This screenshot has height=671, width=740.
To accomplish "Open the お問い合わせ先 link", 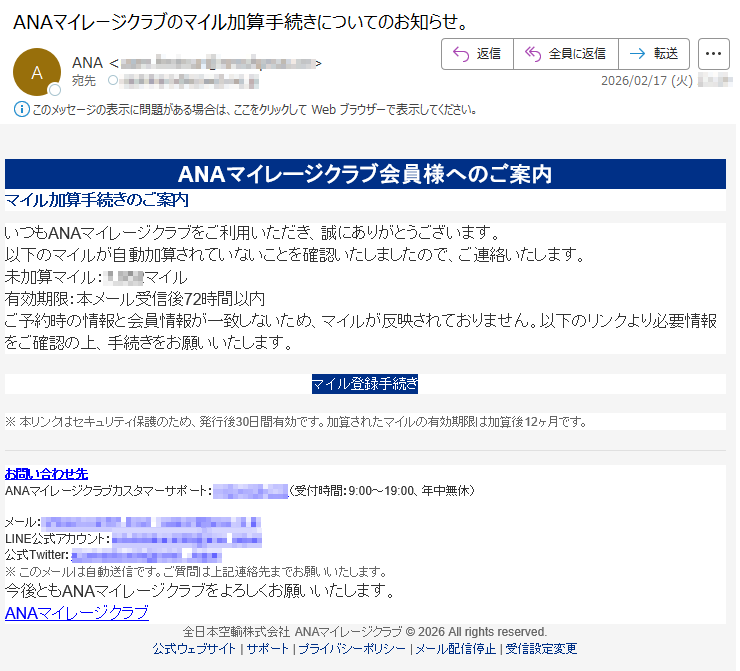I will click(46, 472).
